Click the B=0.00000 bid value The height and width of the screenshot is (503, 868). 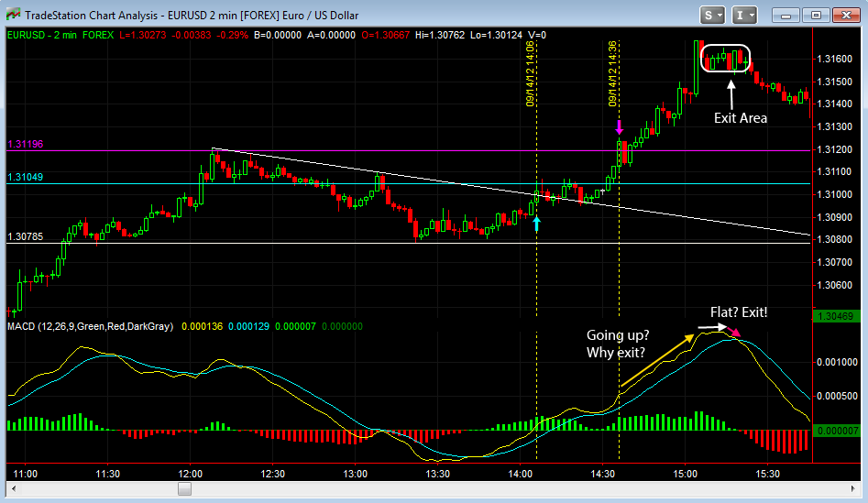[278, 35]
